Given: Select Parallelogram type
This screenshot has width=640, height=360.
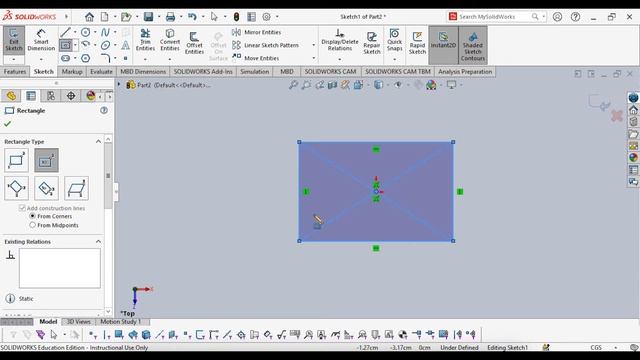Looking at the screenshot, I should pos(76,188).
